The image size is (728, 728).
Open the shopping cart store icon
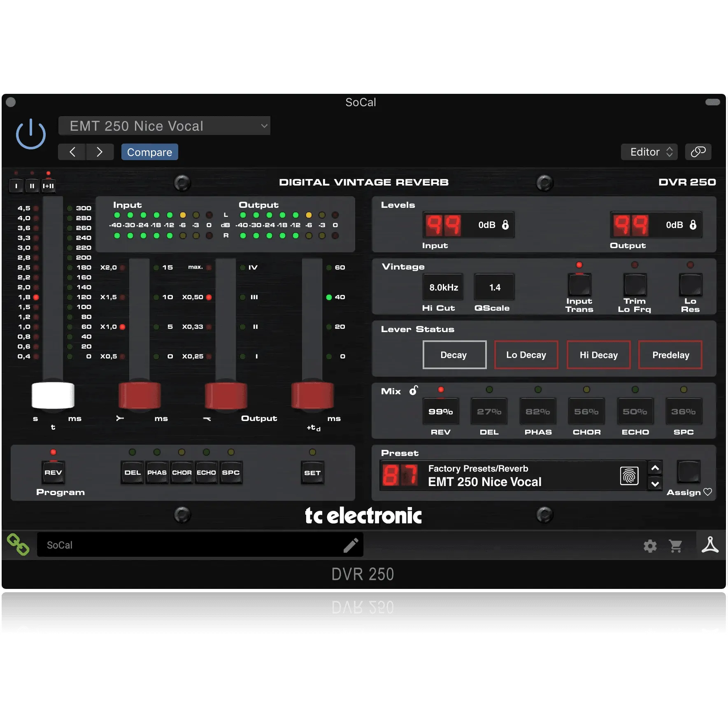(676, 546)
